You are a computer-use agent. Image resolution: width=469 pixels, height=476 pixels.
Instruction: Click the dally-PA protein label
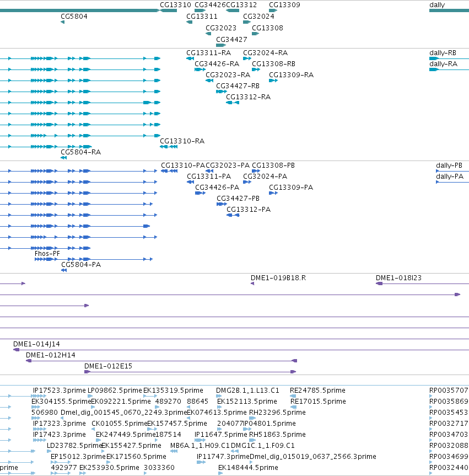pyautogui.click(x=450, y=177)
